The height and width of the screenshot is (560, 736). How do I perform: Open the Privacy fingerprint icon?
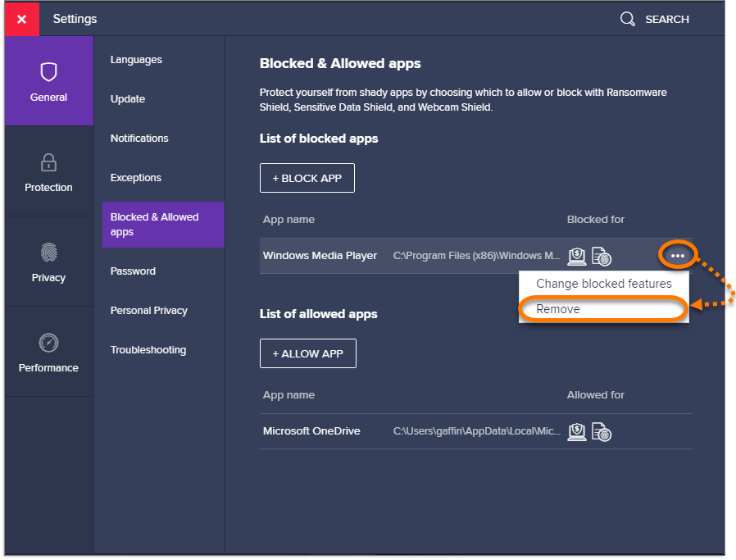pos(49,253)
